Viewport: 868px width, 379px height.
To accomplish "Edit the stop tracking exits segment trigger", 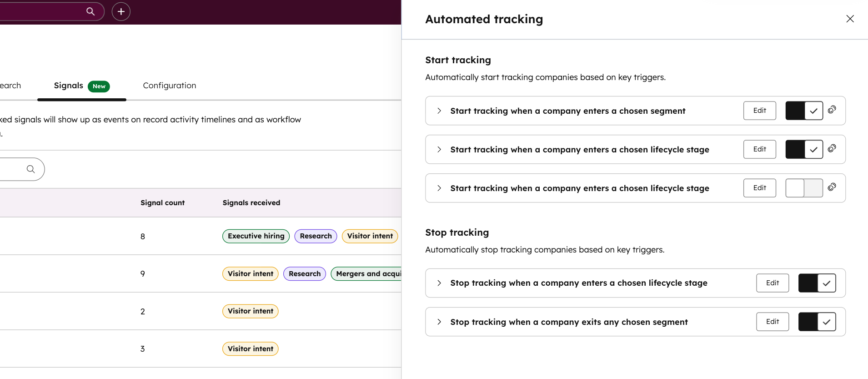I will pyautogui.click(x=772, y=322).
